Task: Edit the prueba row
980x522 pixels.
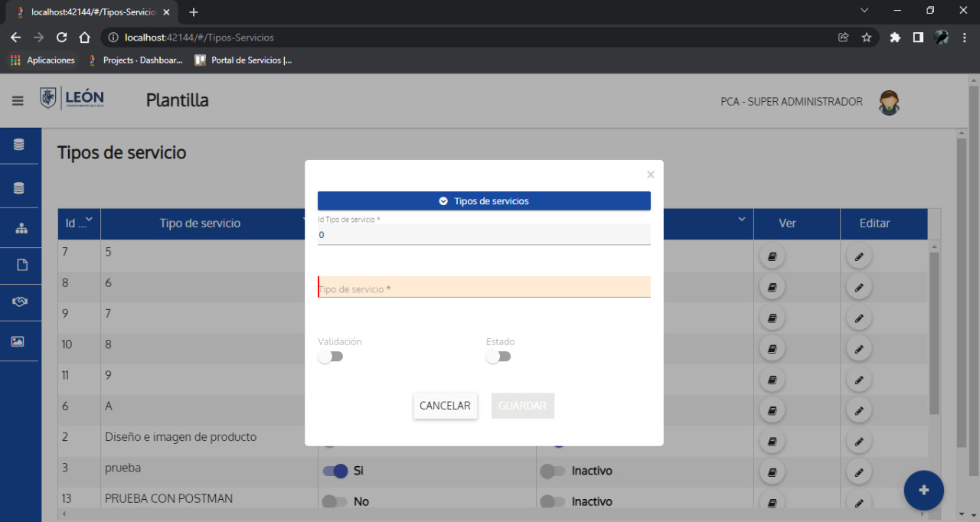Action: tap(859, 472)
